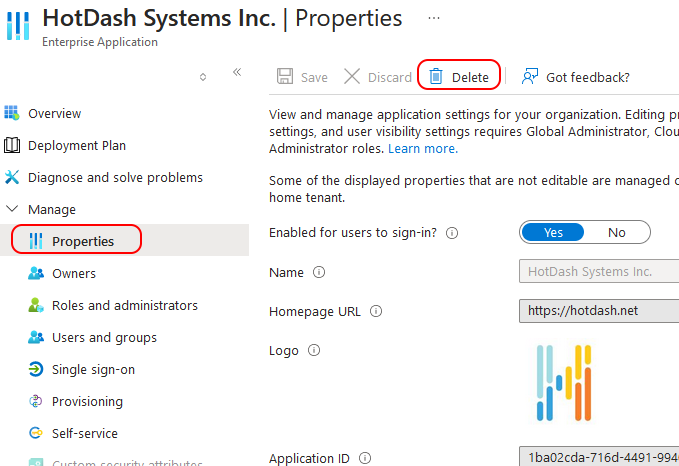679x466 pixels.
Task: Open Users and groups in sidebar
Action: 104,338
